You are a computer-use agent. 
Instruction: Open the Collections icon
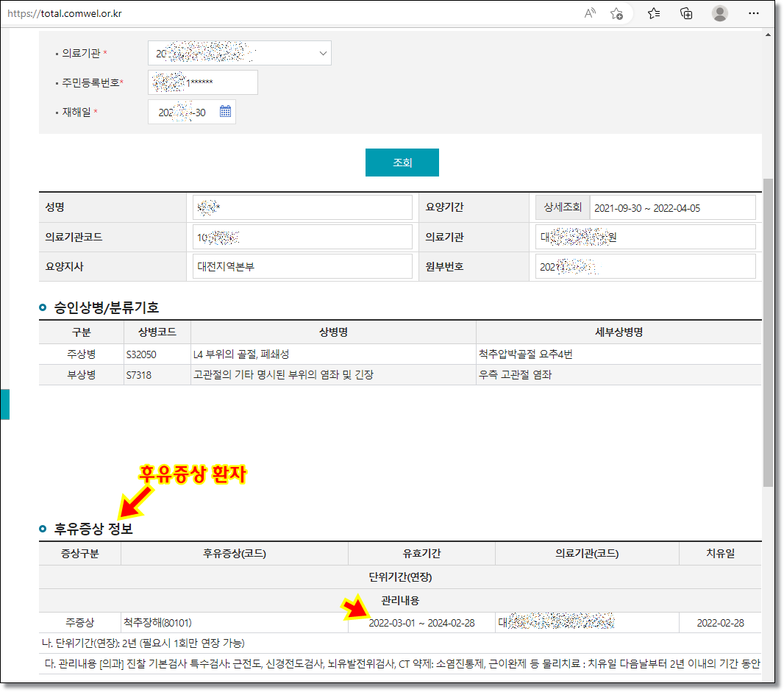[x=686, y=13]
